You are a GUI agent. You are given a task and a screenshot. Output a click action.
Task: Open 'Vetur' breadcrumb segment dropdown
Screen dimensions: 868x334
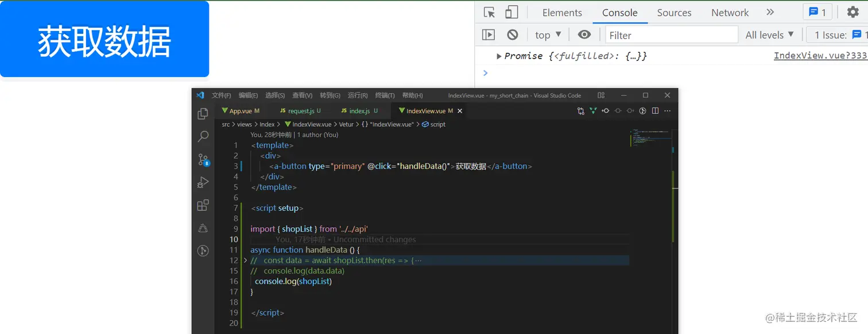(x=346, y=124)
